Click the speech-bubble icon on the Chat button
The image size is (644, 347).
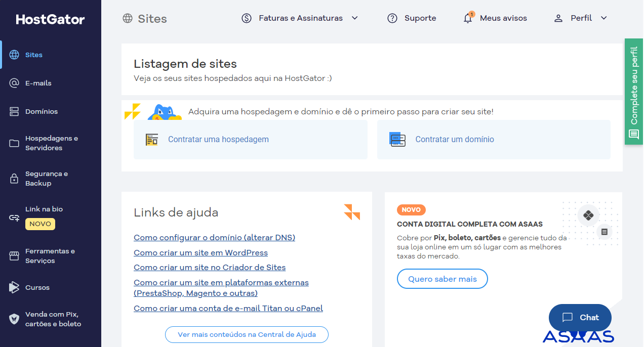568,318
